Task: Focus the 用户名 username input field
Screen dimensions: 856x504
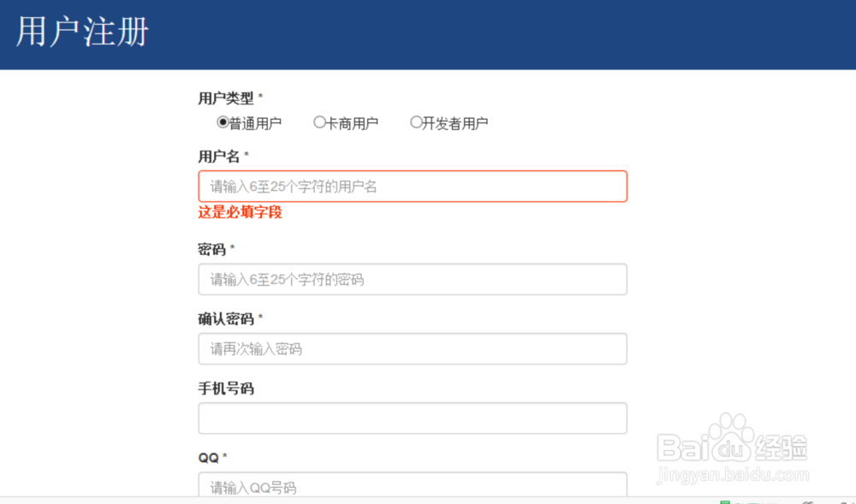Action: point(413,187)
